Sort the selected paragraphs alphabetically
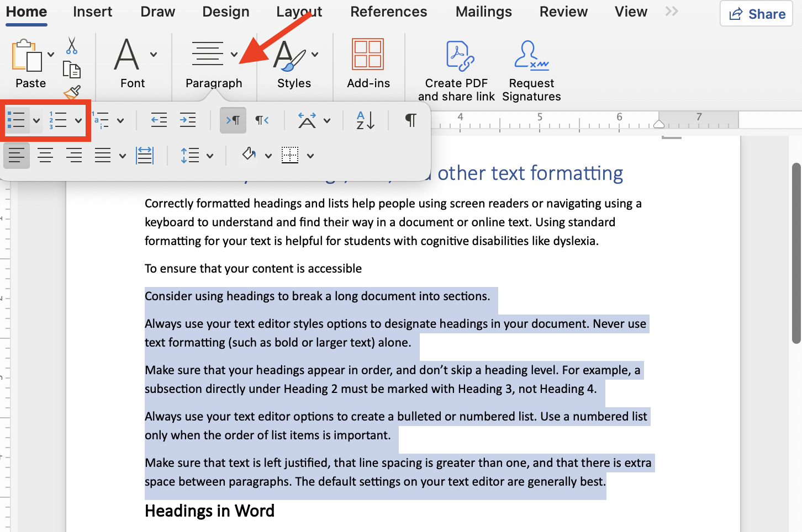Viewport: 802px width, 532px height. [364, 120]
